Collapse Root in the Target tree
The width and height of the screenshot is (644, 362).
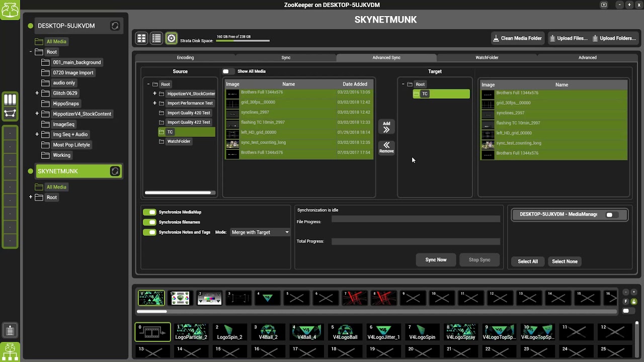click(x=403, y=84)
